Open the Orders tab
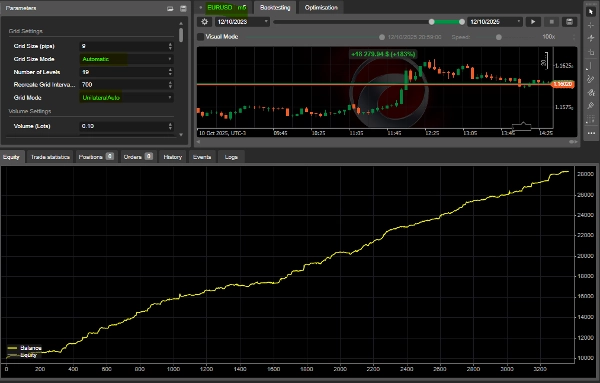The image size is (600, 383). point(138,157)
